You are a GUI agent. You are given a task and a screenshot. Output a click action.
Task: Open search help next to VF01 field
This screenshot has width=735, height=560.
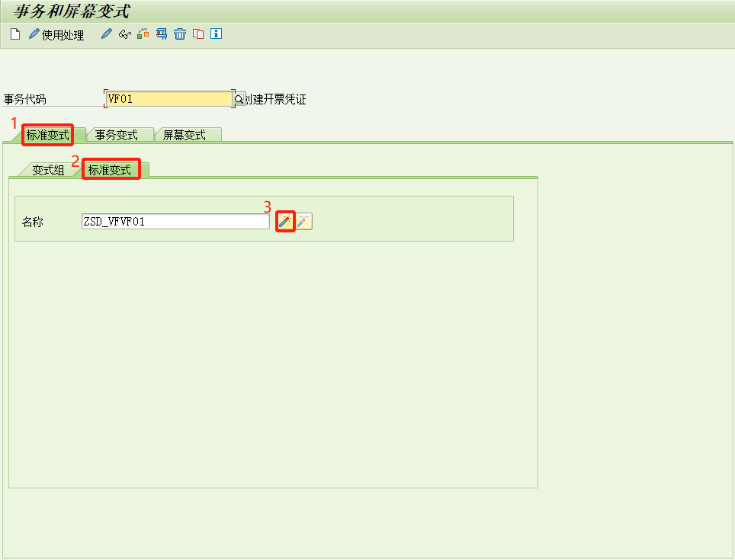(x=239, y=99)
